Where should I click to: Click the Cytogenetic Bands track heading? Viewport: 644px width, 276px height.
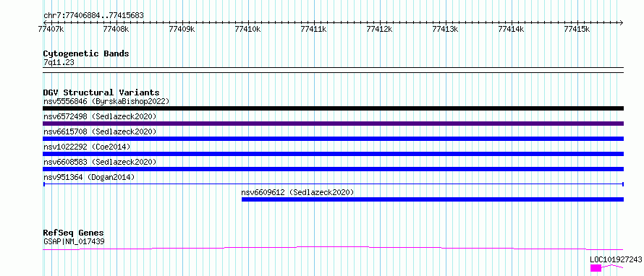86,53
